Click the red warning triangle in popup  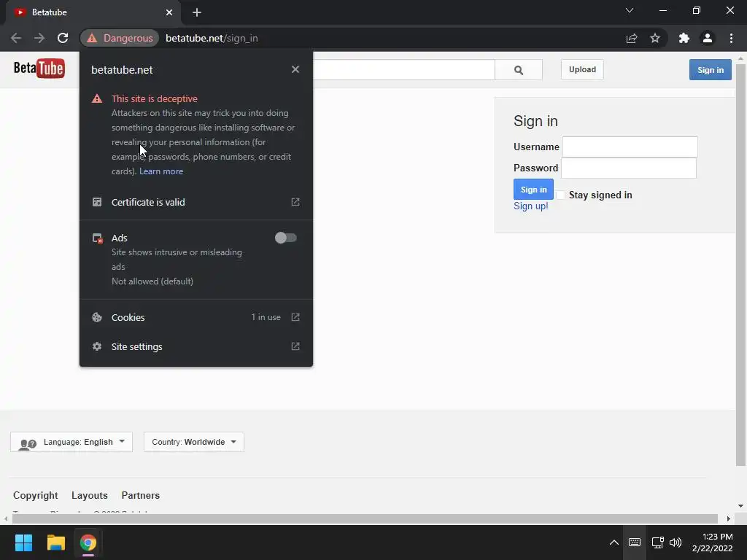click(97, 98)
